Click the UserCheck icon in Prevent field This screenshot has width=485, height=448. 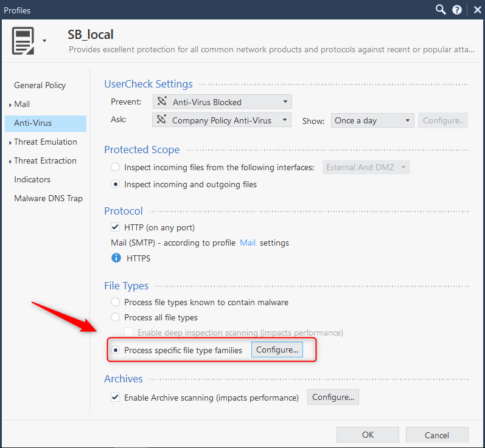click(162, 102)
